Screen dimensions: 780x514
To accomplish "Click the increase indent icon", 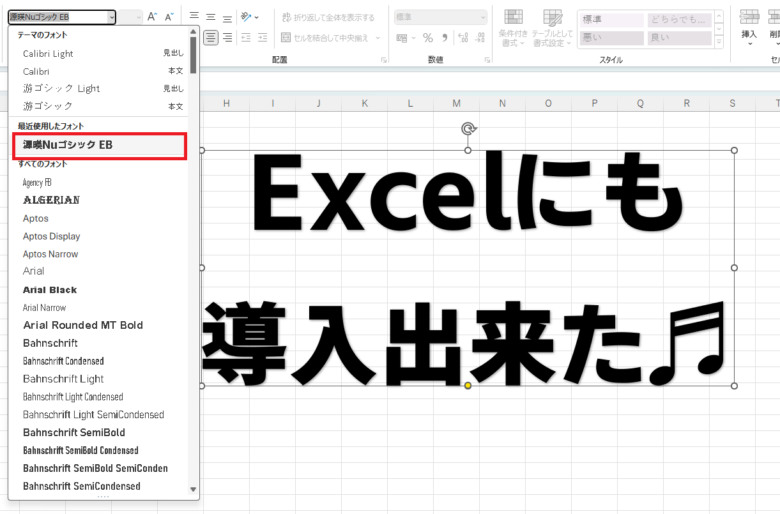I will click(262, 37).
